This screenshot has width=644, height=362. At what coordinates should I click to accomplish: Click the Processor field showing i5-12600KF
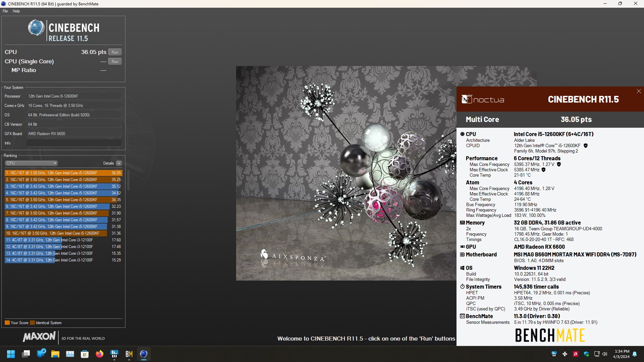point(74,96)
